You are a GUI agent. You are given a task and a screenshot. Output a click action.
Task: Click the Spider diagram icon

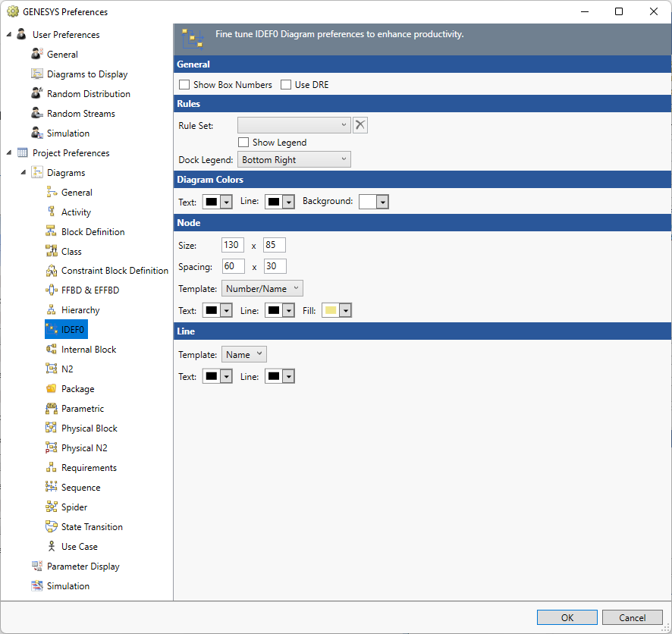pyautogui.click(x=52, y=507)
